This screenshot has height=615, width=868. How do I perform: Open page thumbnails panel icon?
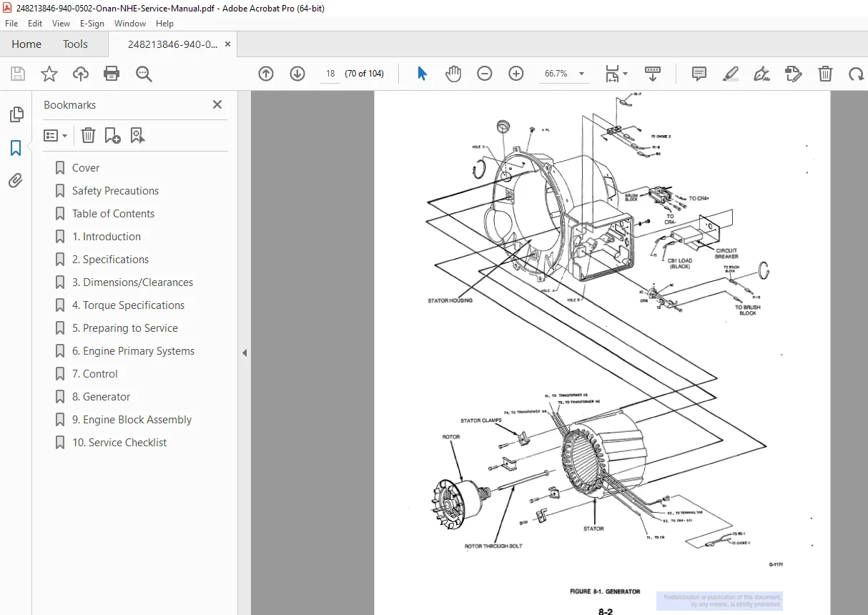coord(16,114)
